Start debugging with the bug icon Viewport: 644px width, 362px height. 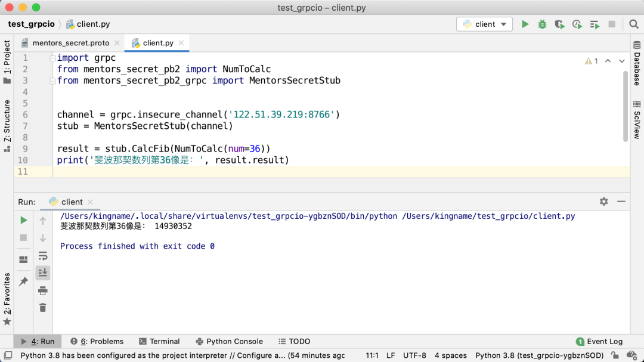(x=542, y=24)
